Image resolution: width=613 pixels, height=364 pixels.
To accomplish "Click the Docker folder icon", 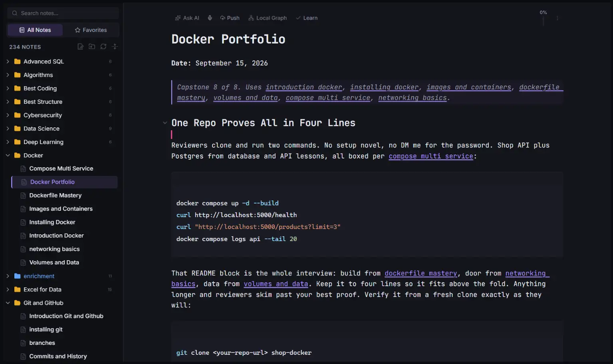I will [17, 155].
